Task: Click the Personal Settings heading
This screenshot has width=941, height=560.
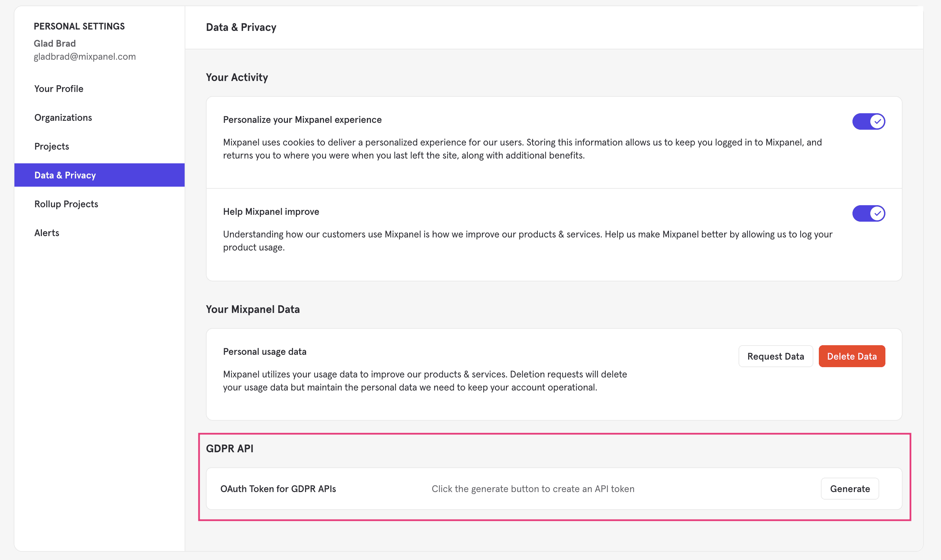Action: (x=79, y=26)
